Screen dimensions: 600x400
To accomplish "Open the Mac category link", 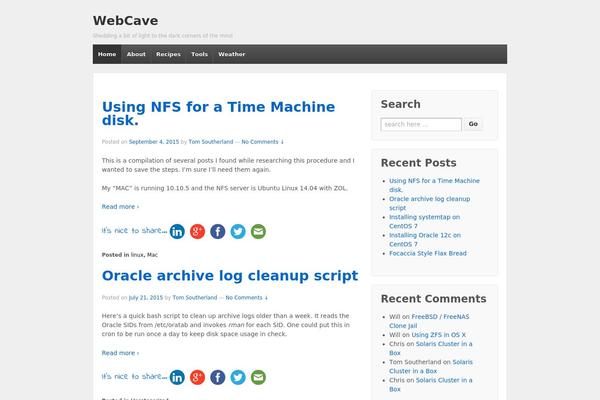I will pos(152,255).
